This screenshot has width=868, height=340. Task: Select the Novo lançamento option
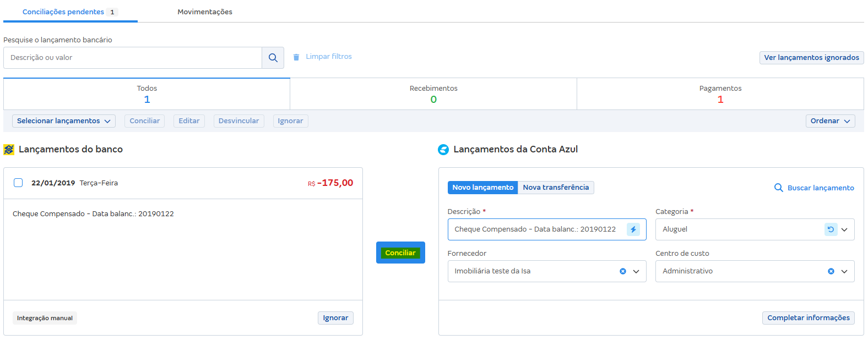point(482,188)
